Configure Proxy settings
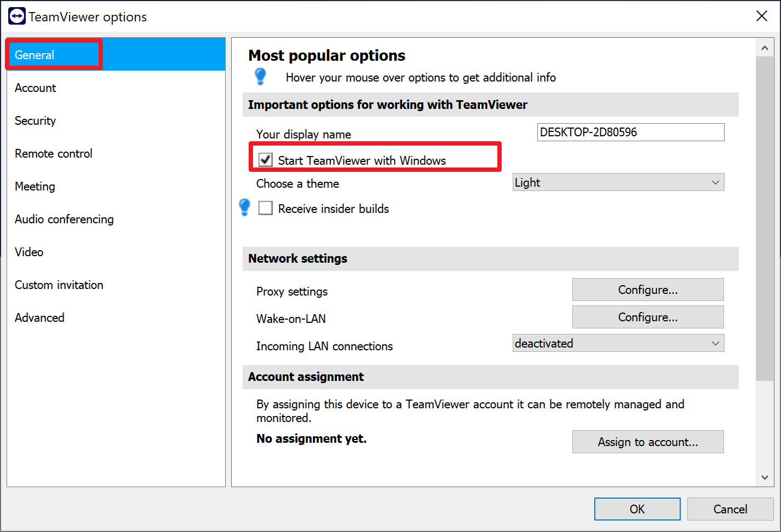Screen dimensions: 781x532 point(648,290)
